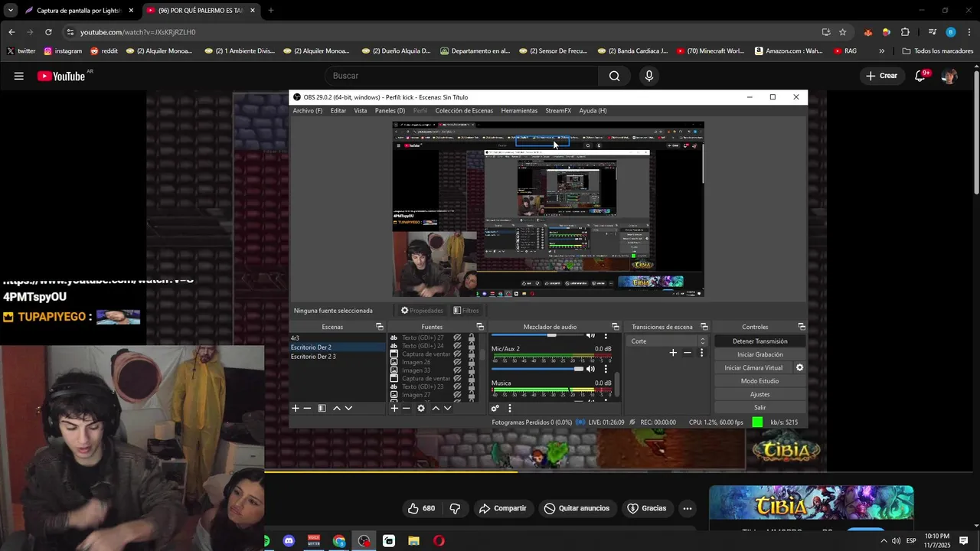Open virtual camera settings gear in OBS
Image resolution: width=980 pixels, height=551 pixels.
click(799, 367)
